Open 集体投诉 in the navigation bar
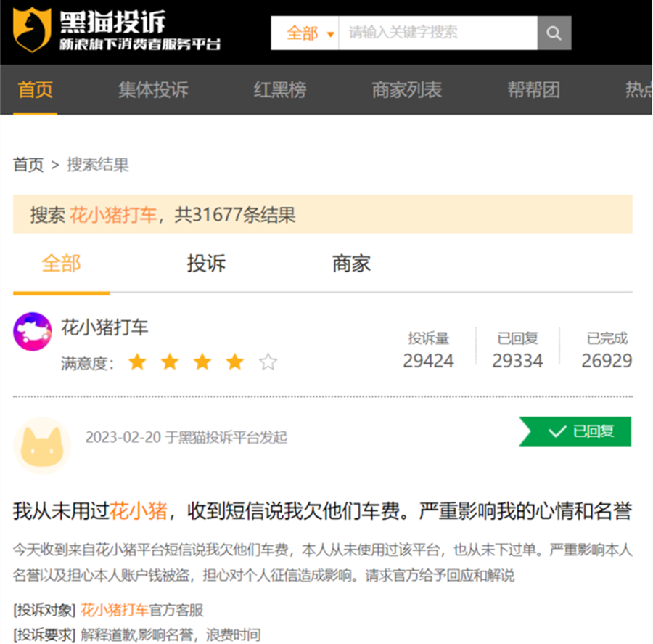Screen dimensions: 653x644 pos(153,90)
